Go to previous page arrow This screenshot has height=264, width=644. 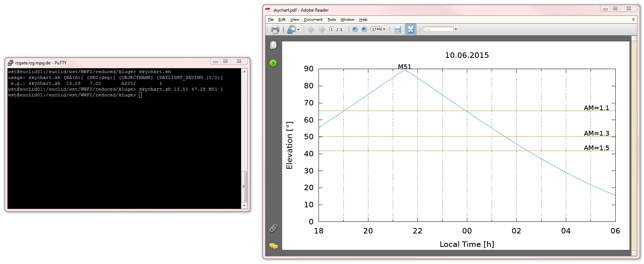(x=311, y=29)
